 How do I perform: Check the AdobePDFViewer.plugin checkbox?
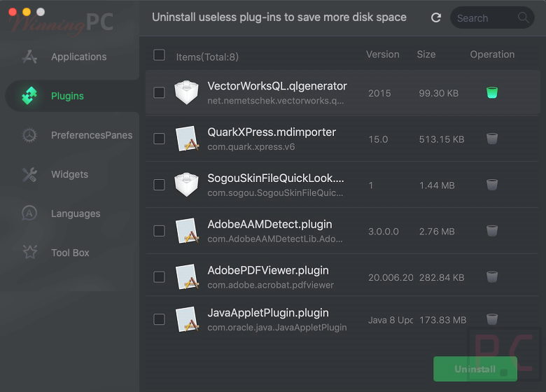(159, 276)
